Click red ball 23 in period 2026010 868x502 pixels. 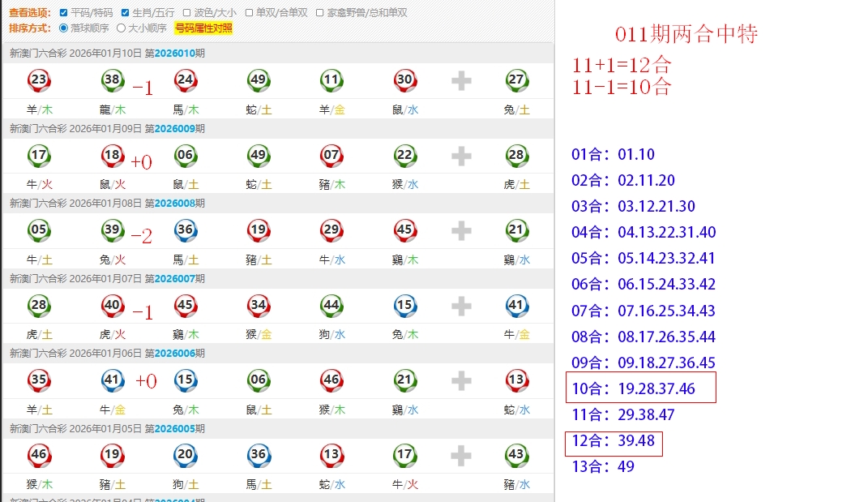39,79
